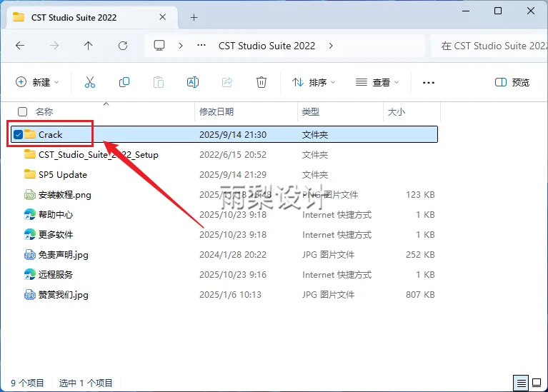Click status text 选中 1 个项目

[x=86, y=383]
